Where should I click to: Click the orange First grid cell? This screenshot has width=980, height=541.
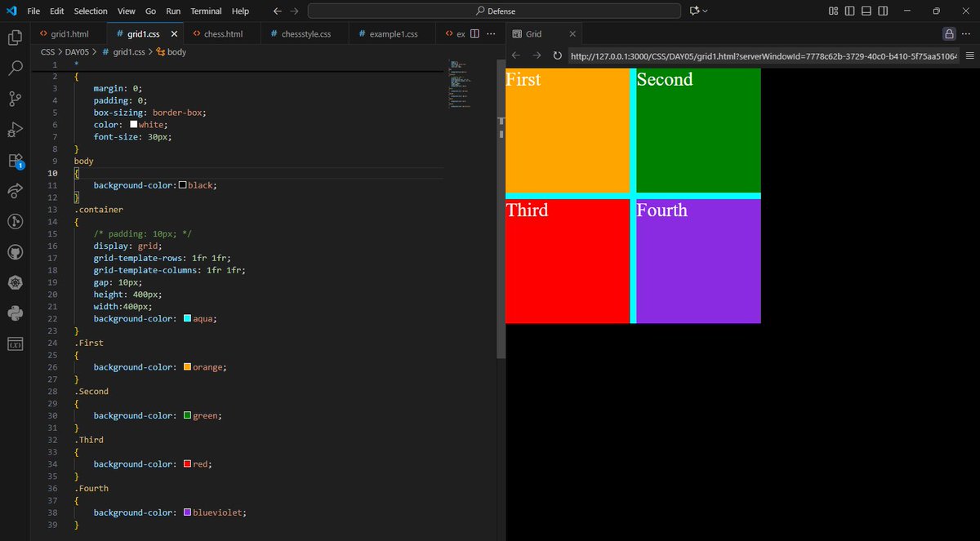coord(568,131)
